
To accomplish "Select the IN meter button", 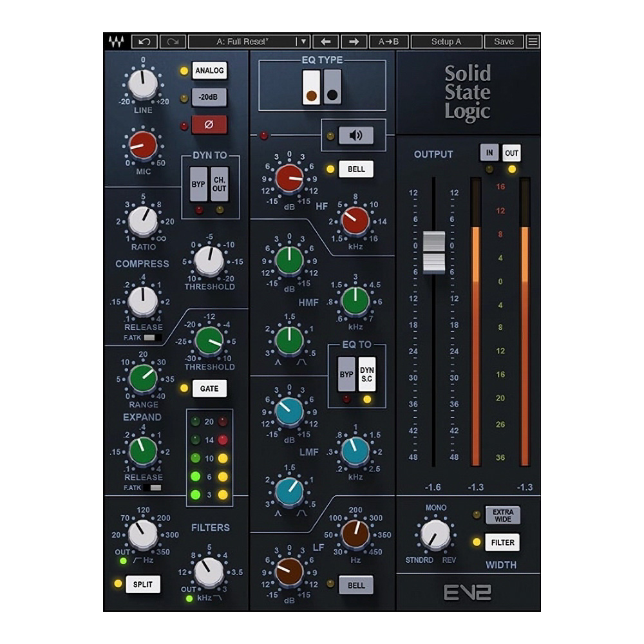I will [489, 153].
